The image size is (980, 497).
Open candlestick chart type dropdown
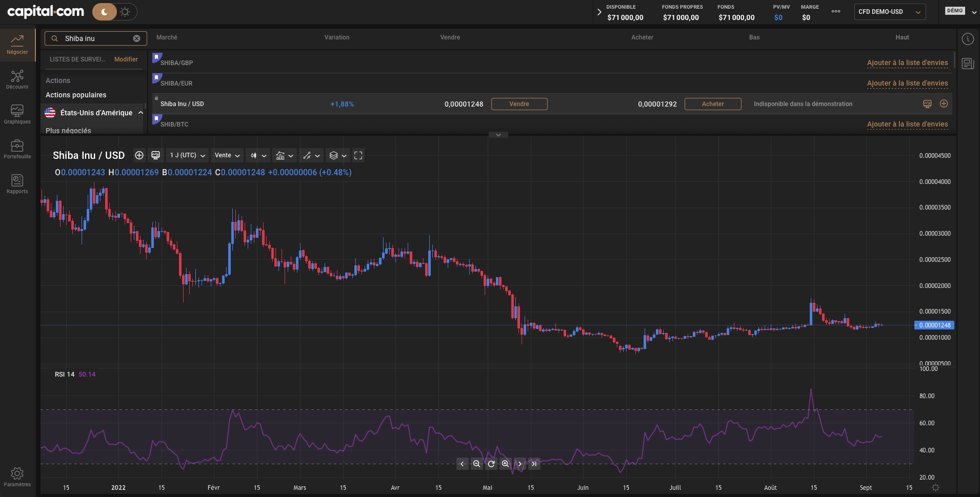(x=258, y=155)
